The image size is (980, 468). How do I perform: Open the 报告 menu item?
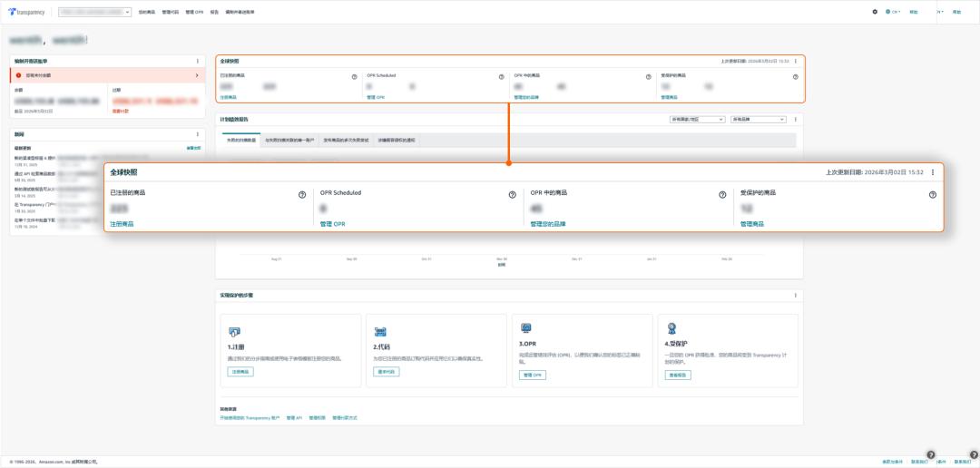point(214,12)
